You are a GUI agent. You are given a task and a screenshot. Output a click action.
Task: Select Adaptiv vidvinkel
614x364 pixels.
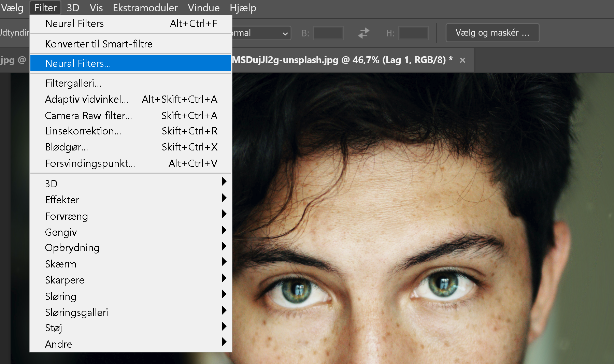[x=87, y=99]
